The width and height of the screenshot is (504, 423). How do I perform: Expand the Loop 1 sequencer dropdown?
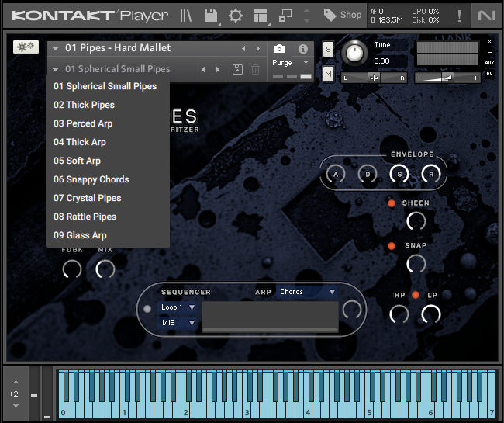(x=178, y=307)
